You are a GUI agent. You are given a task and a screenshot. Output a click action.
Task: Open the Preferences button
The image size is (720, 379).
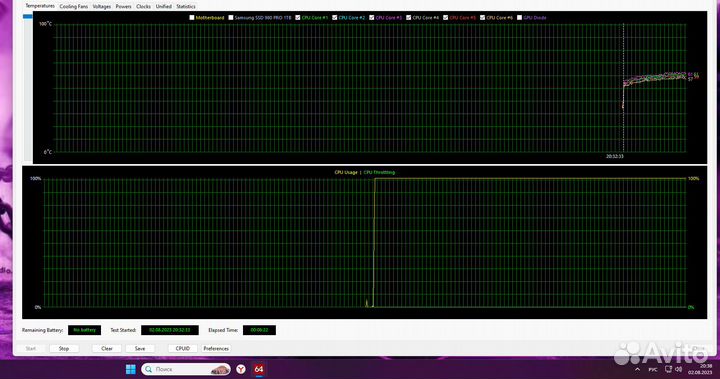click(216, 349)
